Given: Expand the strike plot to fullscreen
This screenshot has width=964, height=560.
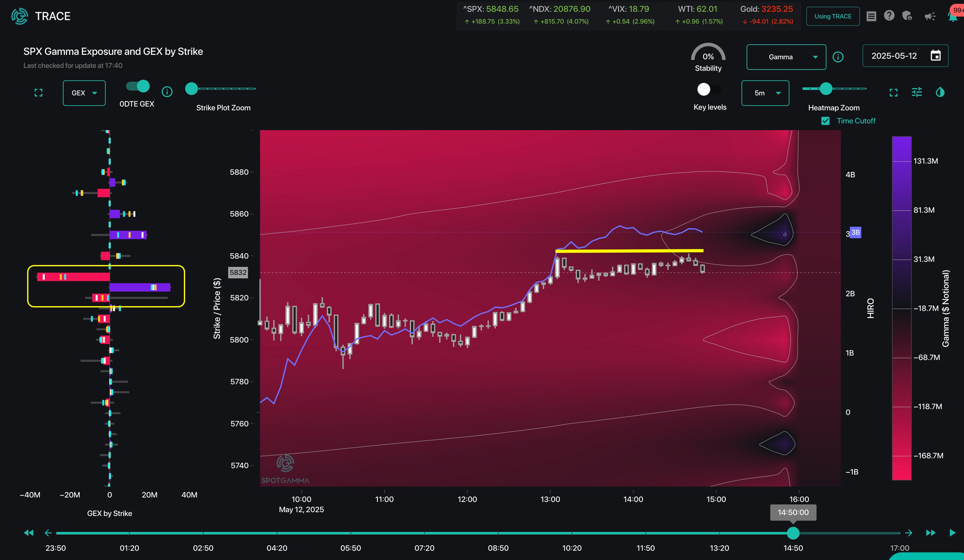Looking at the screenshot, I should point(38,92).
